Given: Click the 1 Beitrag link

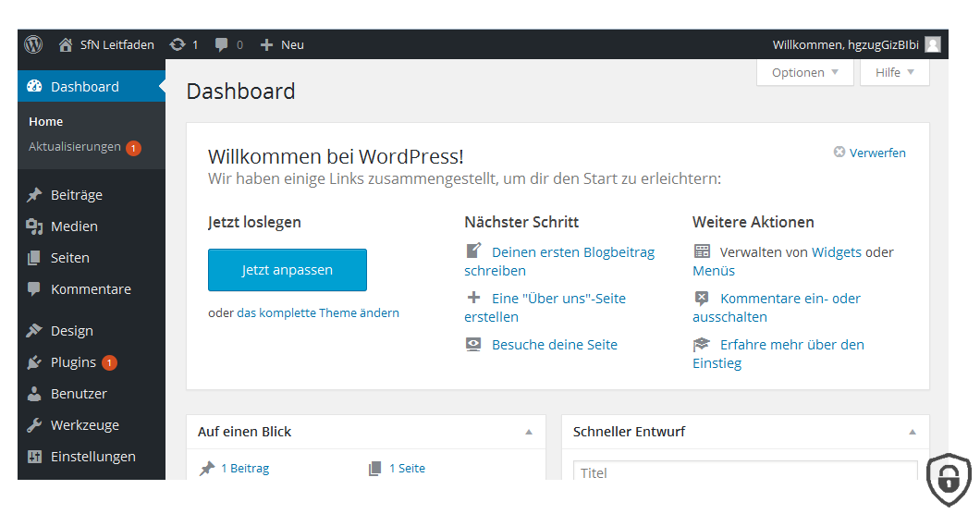Looking at the screenshot, I should [245, 469].
